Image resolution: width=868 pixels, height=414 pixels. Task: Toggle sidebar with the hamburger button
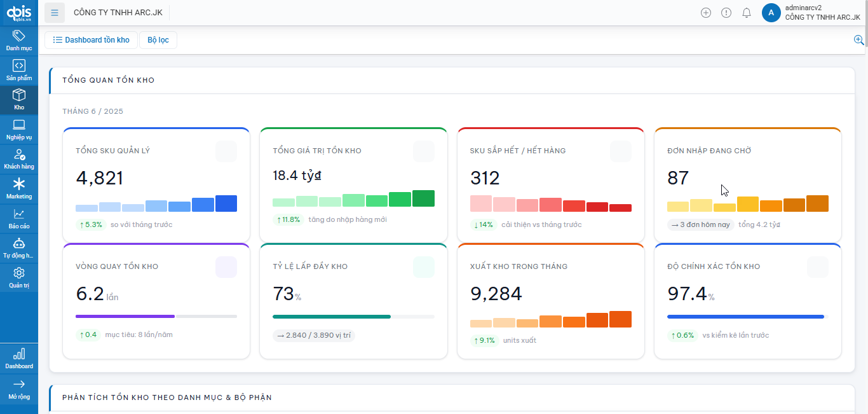click(x=55, y=12)
